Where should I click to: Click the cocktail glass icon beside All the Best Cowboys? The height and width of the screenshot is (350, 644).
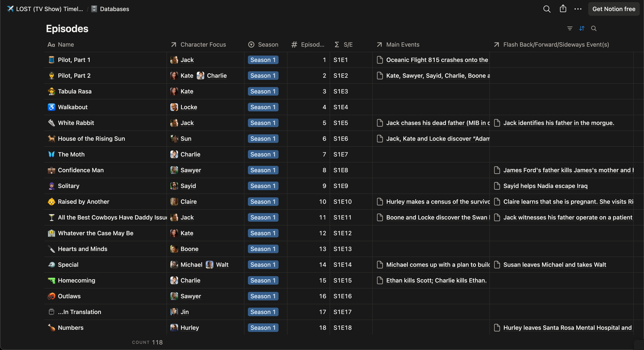(x=52, y=217)
